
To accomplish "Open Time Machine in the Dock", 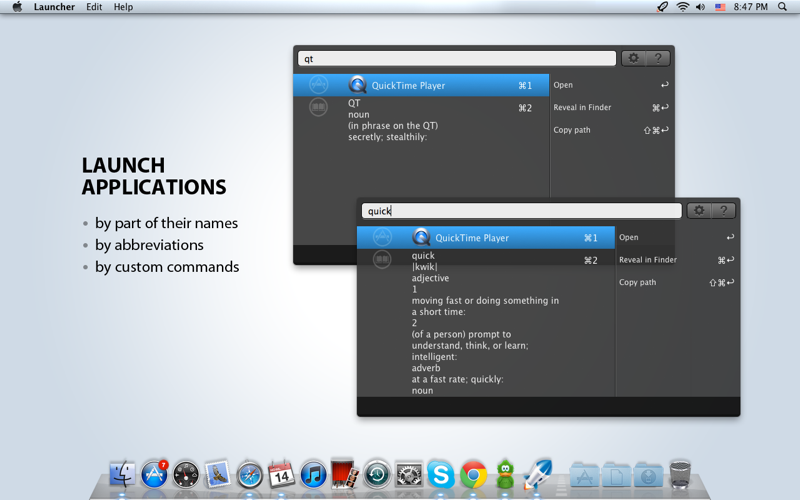I will (x=377, y=476).
